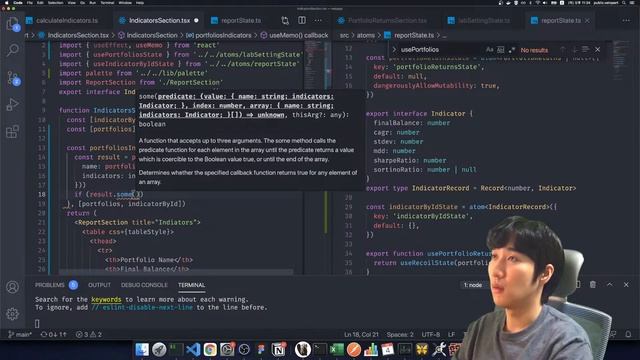Toggle Match Whole Word in find widget
Viewport: 640px width, 360px height.
tap(500, 50)
